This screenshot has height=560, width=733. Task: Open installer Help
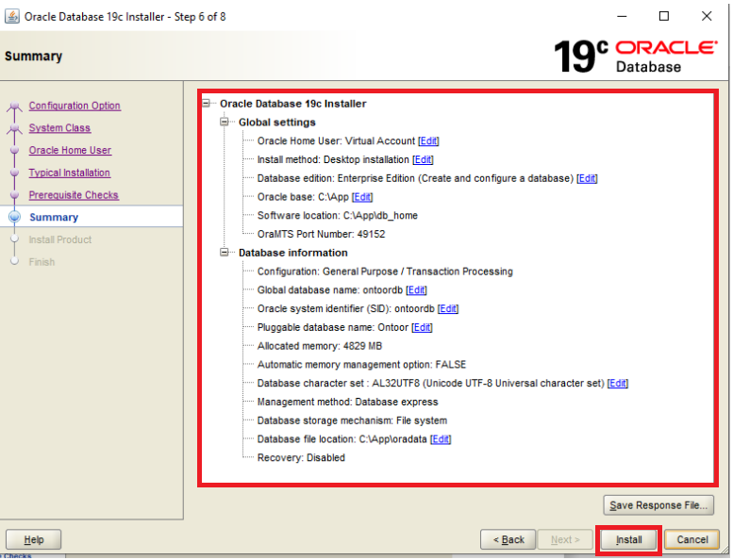pyautogui.click(x=33, y=540)
